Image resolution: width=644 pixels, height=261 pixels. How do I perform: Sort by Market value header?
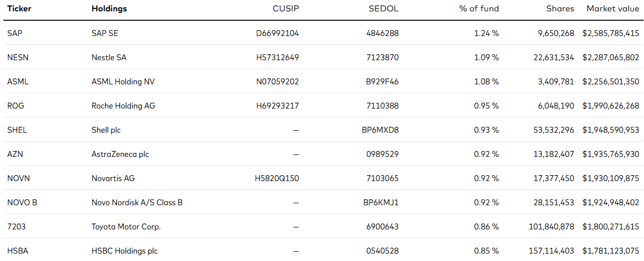coord(613,8)
